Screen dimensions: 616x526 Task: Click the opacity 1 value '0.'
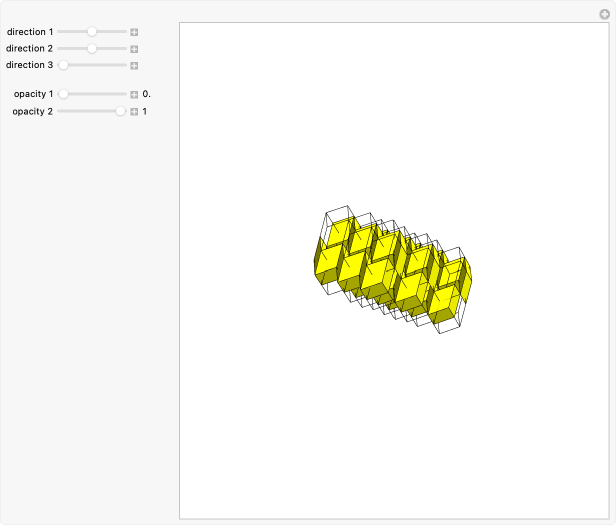pos(146,94)
